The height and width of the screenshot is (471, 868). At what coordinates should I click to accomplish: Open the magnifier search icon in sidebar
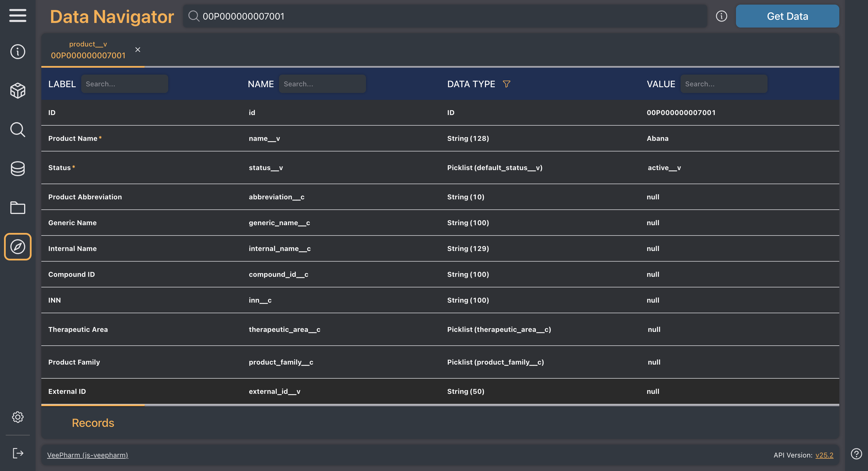(18, 130)
